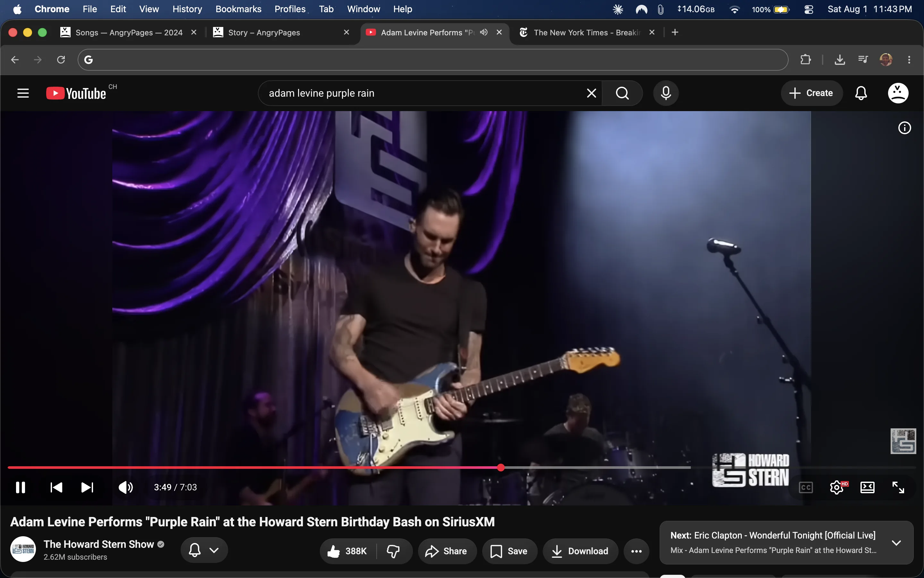Screen dimensions: 924x578
Task: Enter full screen mode
Action: 898,487
